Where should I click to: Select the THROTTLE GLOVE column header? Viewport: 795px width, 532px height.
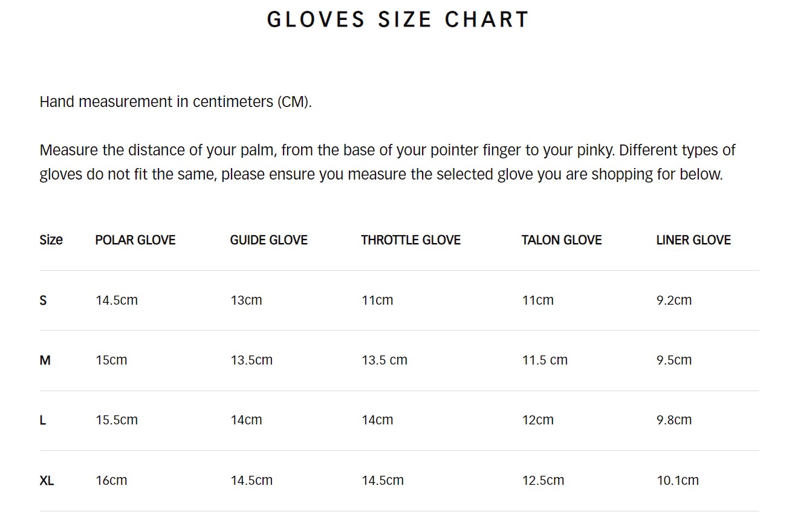[x=410, y=240]
